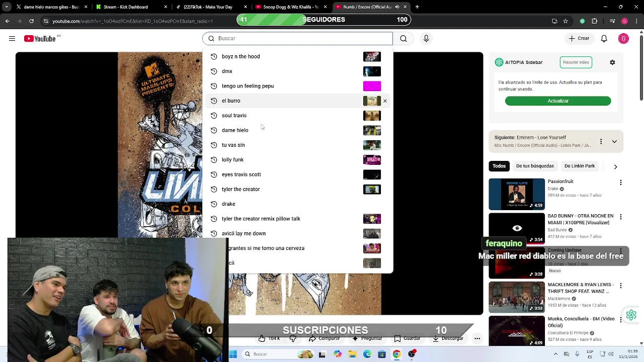
Task: Select 'avicii lay me down' suggestion
Action: [x=297, y=233]
